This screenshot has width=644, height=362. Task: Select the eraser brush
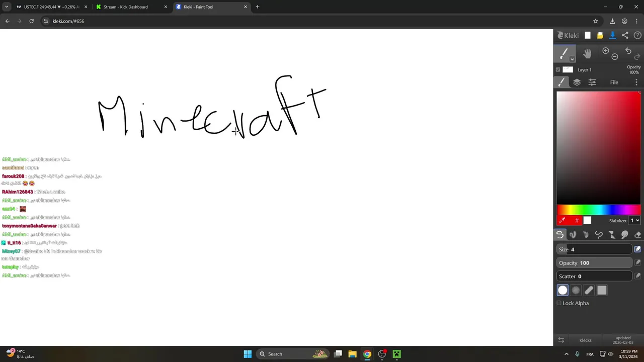tap(637, 234)
